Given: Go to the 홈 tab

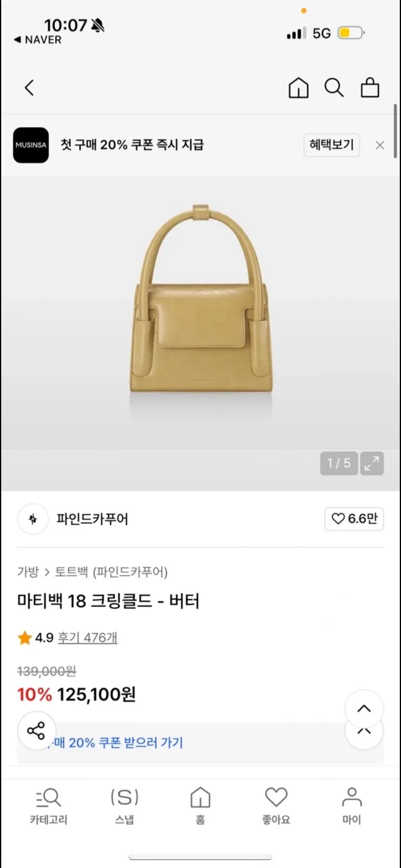Looking at the screenshot, I should click(200, 805).
